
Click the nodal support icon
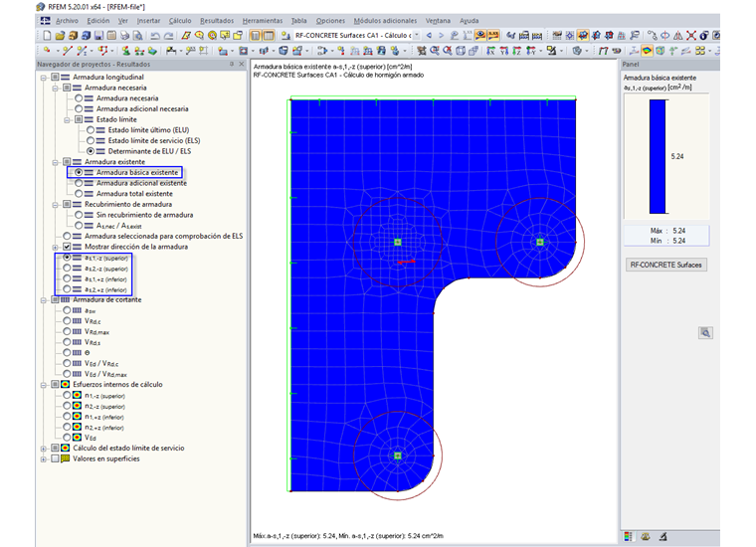(126, 50)
